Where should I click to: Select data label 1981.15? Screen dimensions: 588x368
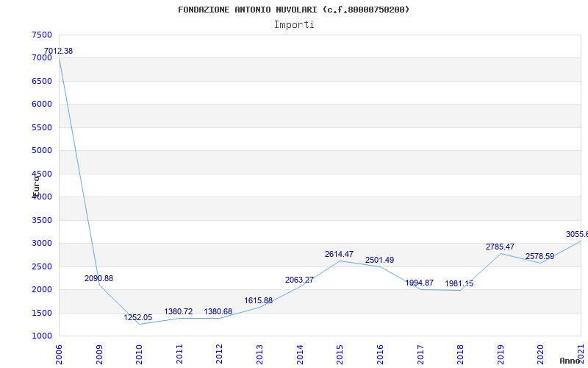459,284
